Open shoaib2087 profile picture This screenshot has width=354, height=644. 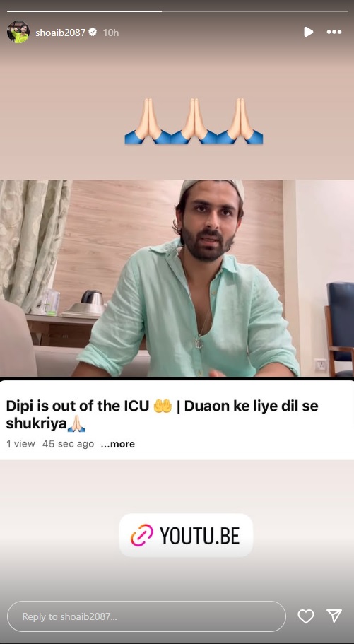[18, 32]
